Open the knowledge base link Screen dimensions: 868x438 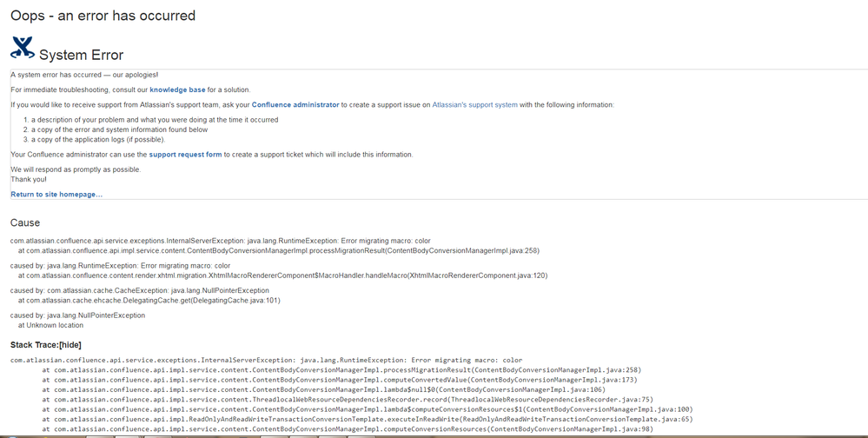pos(177,90)
